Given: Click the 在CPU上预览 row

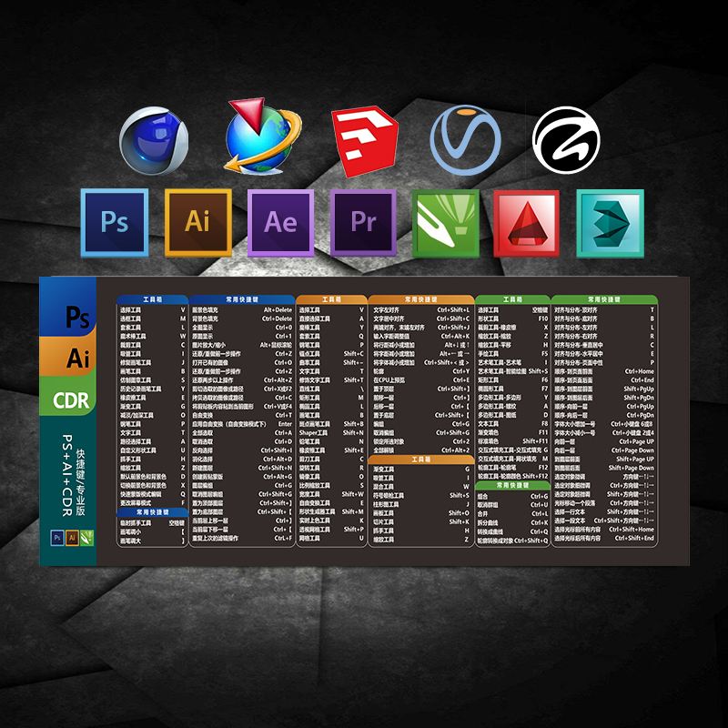Looking at the screenshot, I should click(421, 380).
